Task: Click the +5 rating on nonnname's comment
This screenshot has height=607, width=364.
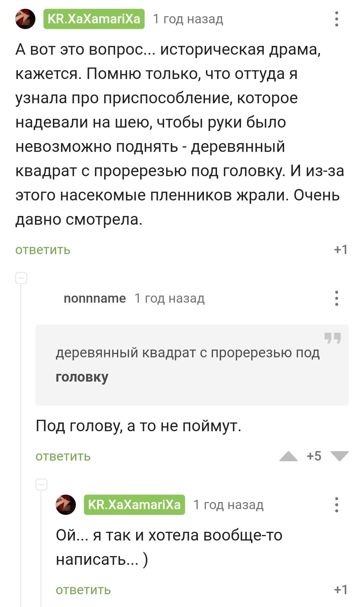Action: pos(314,456)
